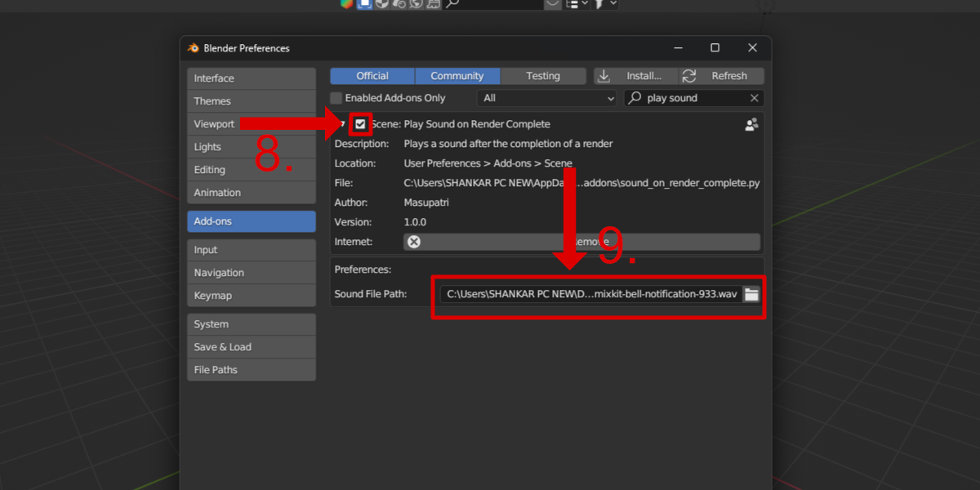Click the 'Scene: Play Sound on Render Complete' title
Screen dimensions: 980x490
coord(461,124)
